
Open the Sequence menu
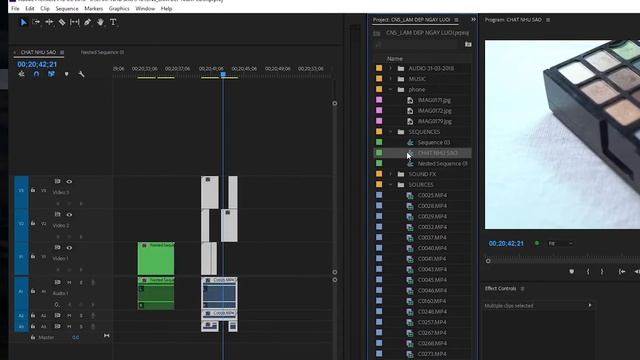[x=67, y=8]
